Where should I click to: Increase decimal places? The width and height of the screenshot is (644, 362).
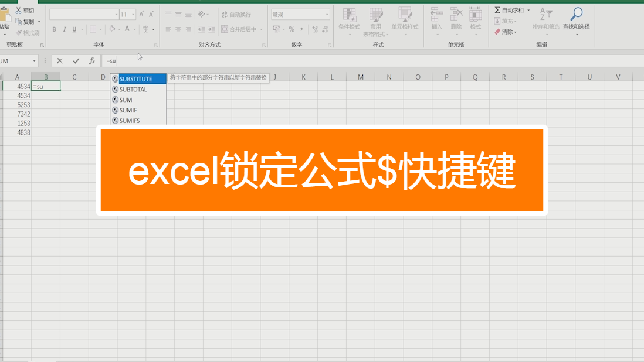click(314, 29)
